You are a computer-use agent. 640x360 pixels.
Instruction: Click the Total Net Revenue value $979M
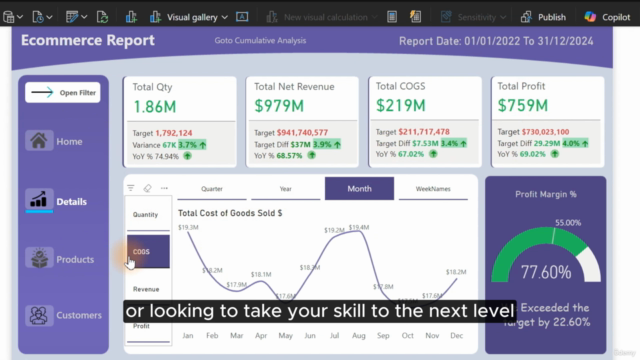279,106
